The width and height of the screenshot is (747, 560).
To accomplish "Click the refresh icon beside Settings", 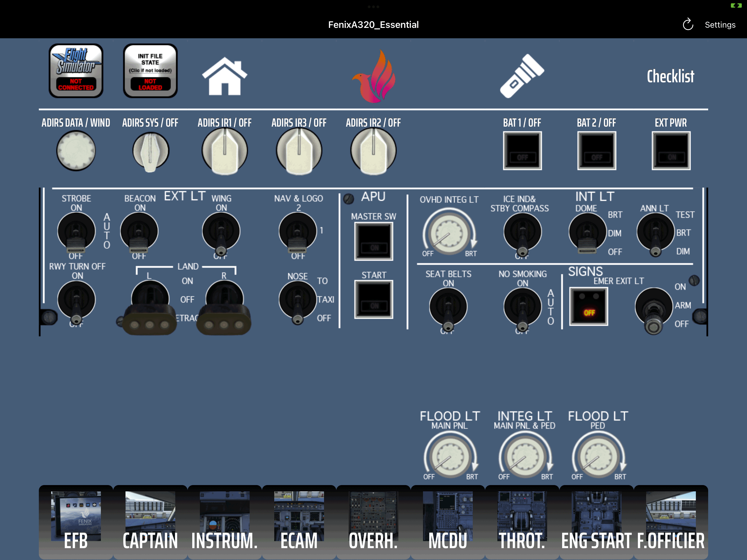I will (688, 25).
